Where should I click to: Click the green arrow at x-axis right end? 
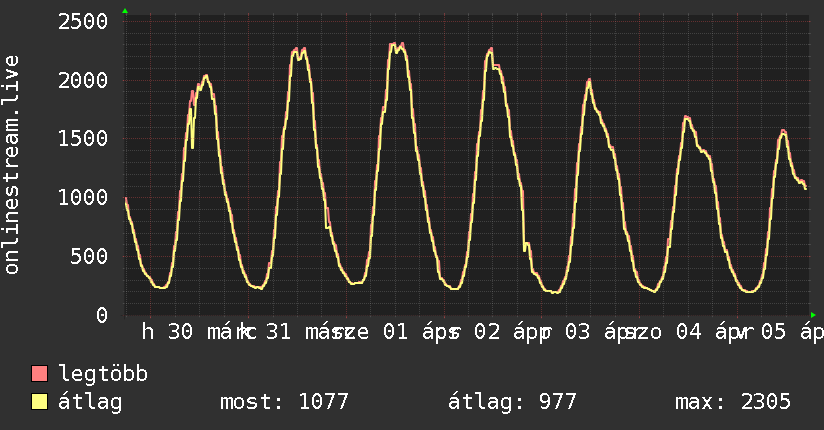coord(811,314)
